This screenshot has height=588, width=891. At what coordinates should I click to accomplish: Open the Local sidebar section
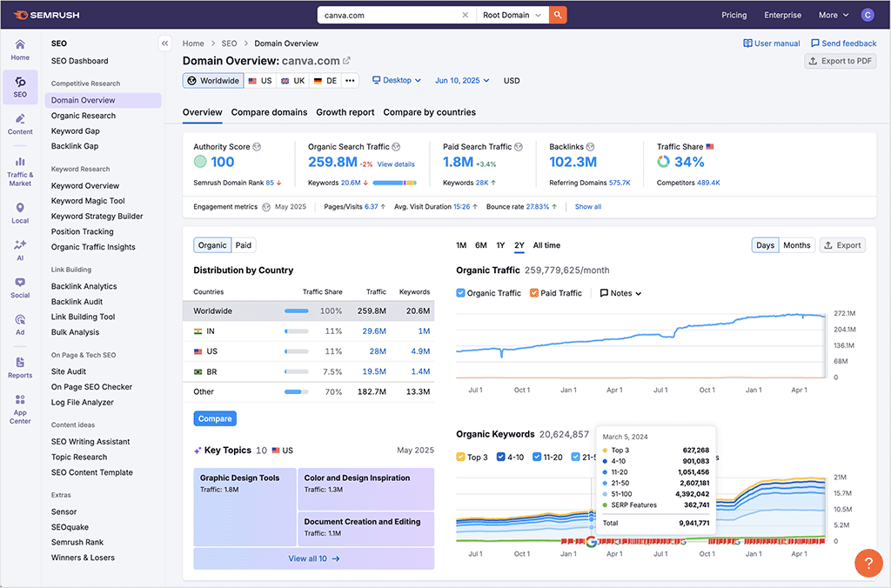[20, 213]
